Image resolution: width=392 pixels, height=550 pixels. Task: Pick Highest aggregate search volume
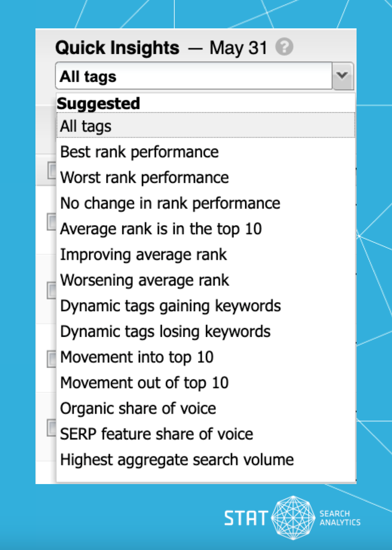[177, 459]
